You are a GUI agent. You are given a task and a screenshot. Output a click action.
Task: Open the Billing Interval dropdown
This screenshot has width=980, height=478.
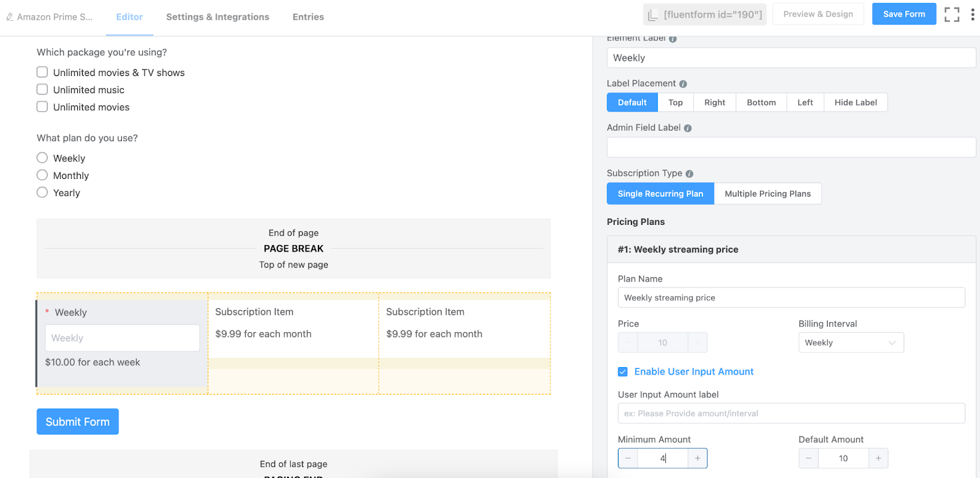[851, 343]
